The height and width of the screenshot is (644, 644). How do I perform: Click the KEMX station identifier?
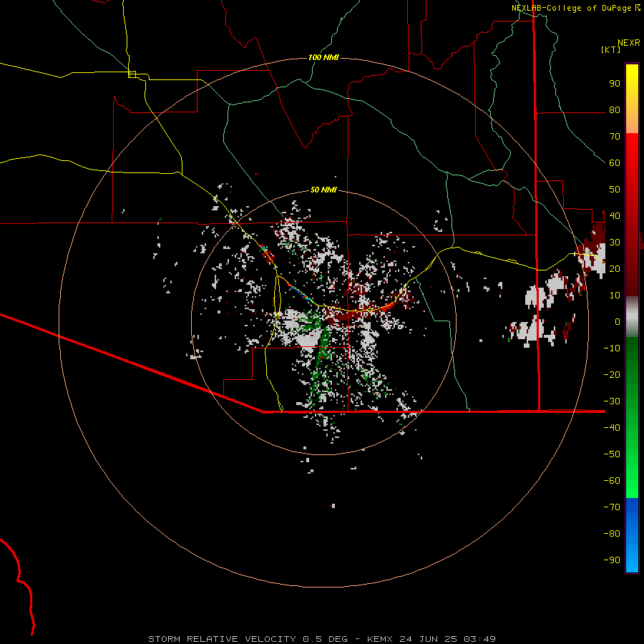click(x=380, y=639)
